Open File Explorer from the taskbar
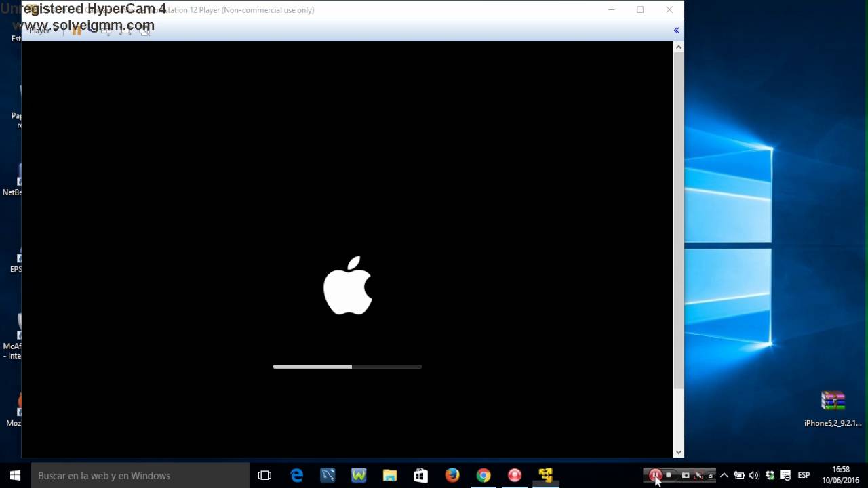 [x=390, y=476]
